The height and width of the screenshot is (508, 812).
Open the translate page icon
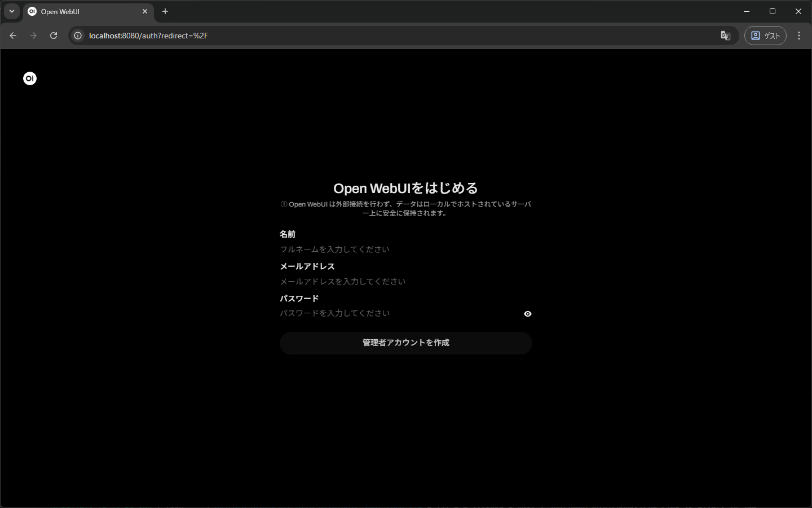[726, 36]
